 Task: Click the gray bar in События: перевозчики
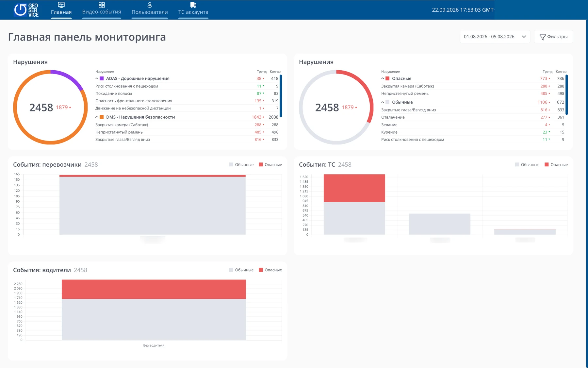tap(153, 206)
